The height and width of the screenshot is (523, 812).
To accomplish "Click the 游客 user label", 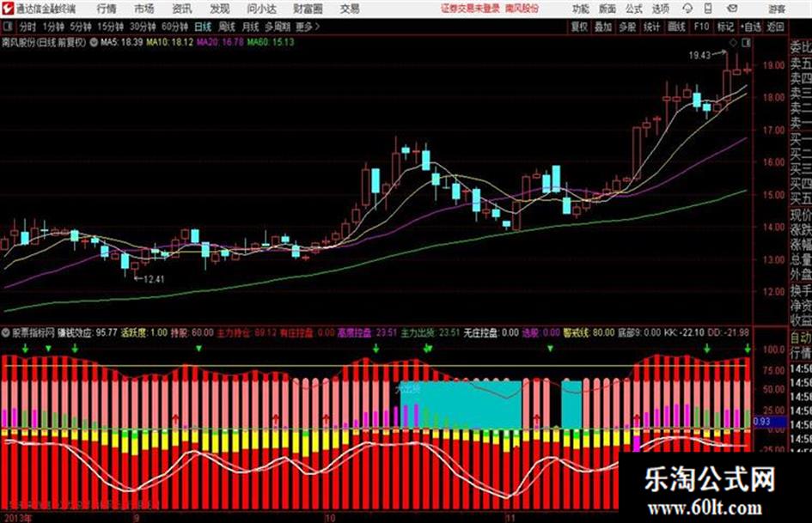I will [776, 9].
